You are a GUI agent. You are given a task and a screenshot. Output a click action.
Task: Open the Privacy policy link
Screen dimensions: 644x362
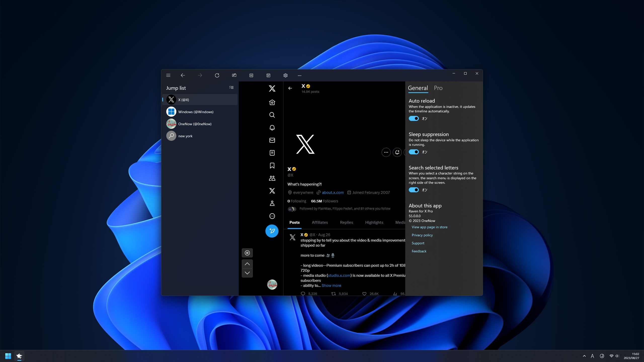click(x=422, y=235)
